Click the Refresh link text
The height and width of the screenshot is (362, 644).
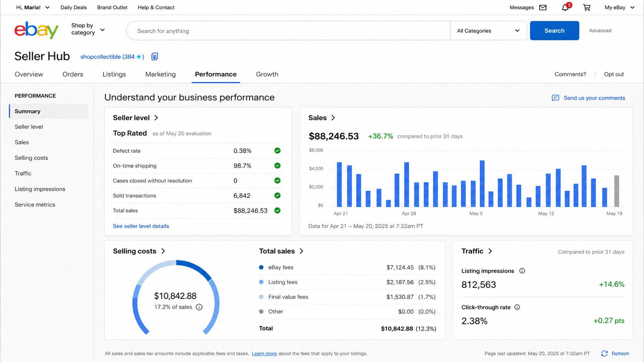(620, 354)
